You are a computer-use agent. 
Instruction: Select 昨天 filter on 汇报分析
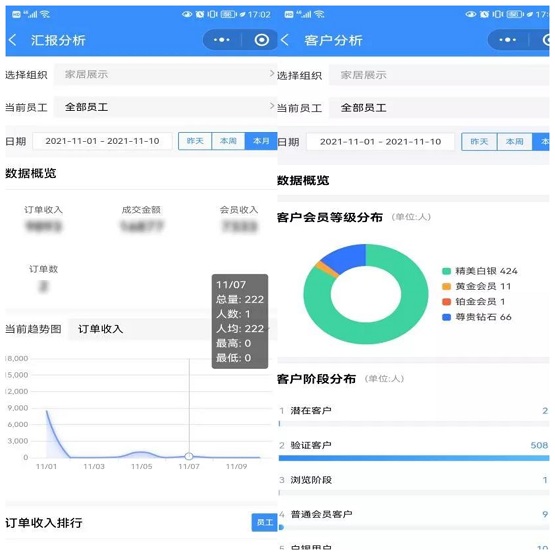195,141
